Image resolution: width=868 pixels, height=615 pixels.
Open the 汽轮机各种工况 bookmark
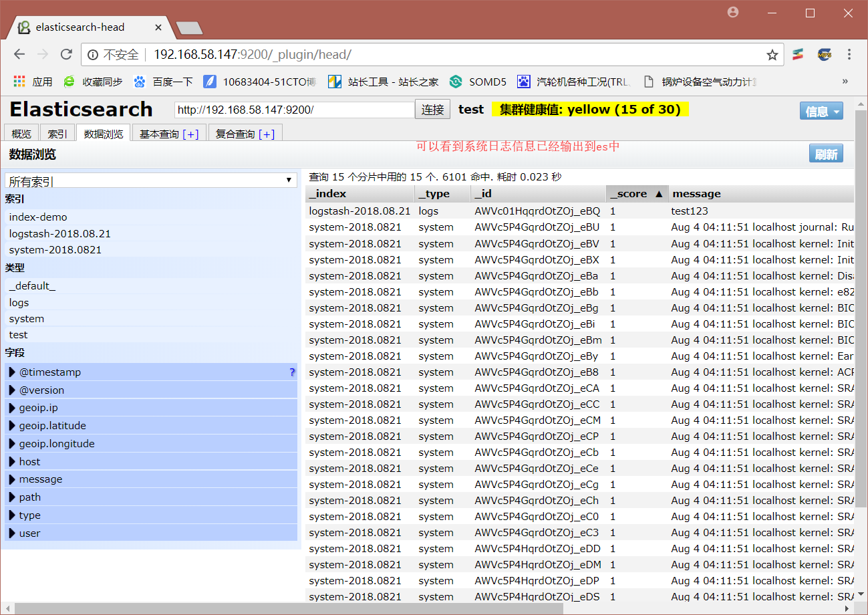click(573, 82)
